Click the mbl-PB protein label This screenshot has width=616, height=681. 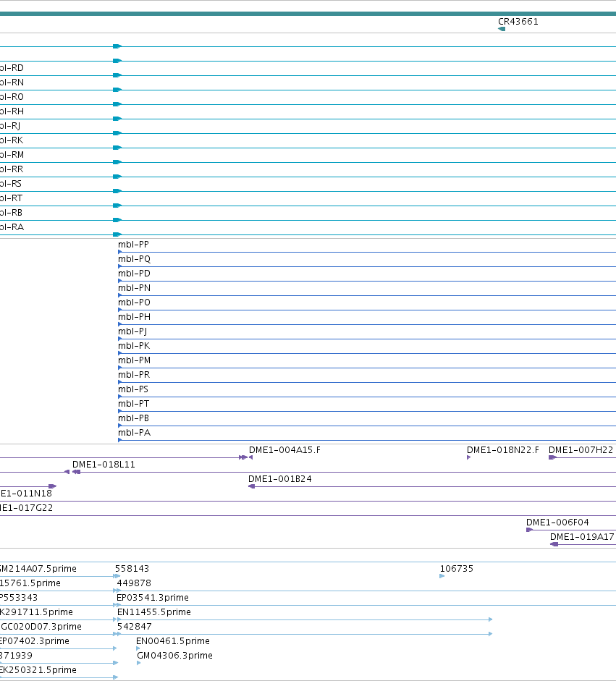point(133,418)
